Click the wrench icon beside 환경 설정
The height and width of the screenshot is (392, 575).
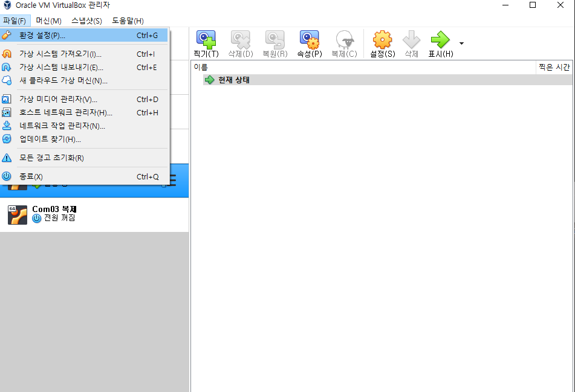coord(7,35)
